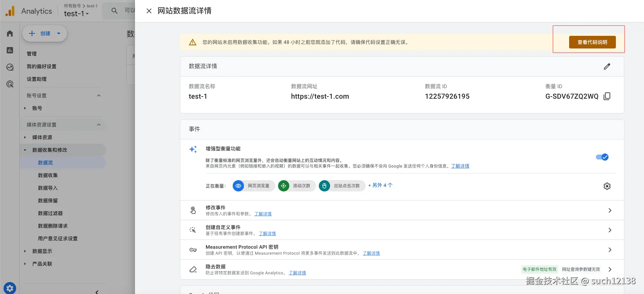
Task: Click the 所有账号 breadcrumb
Action: [72, 6]
